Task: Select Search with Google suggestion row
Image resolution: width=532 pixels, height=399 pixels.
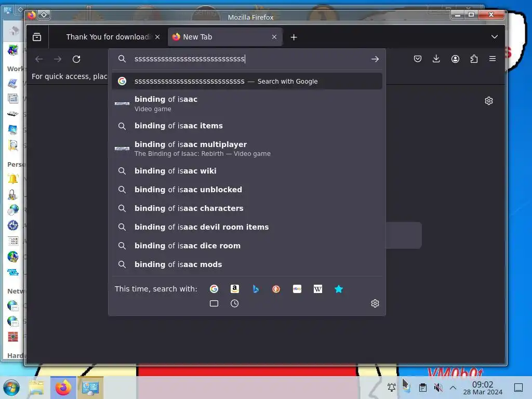Action: (247, 81)
